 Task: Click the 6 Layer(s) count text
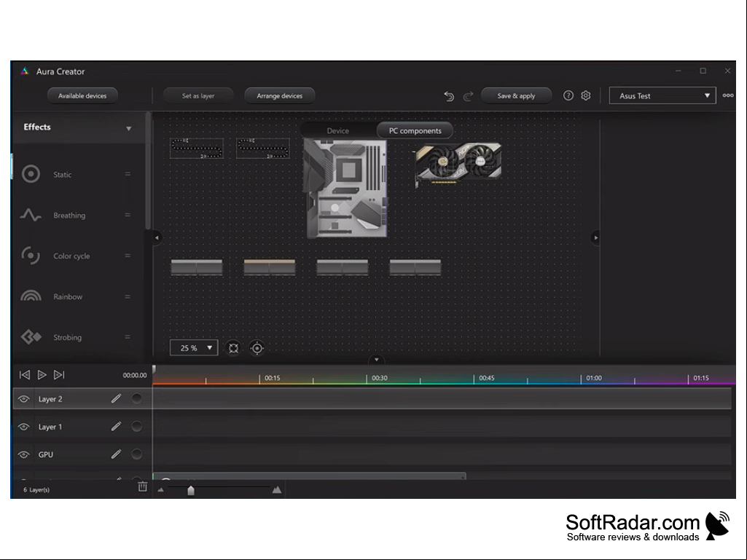[36, 489]
